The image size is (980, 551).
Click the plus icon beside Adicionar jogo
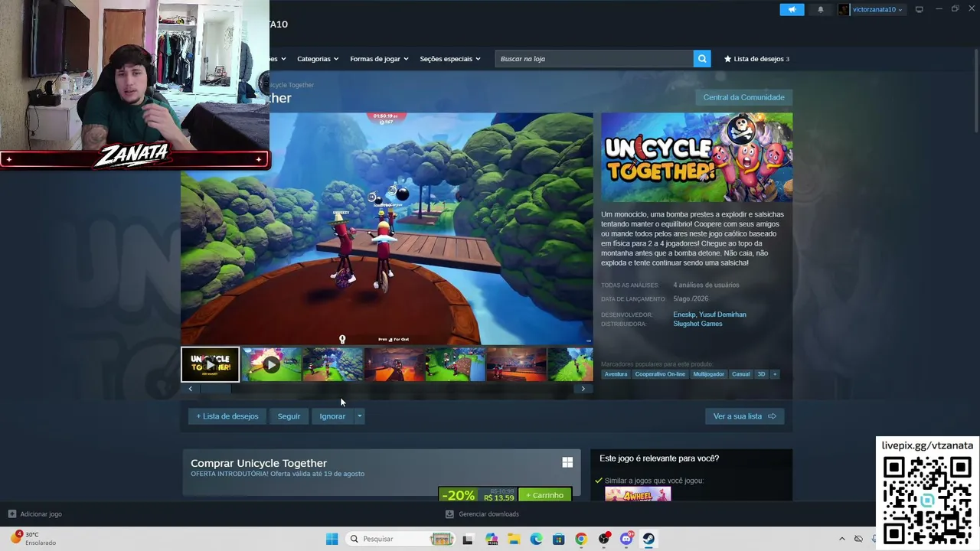(11, 514)
